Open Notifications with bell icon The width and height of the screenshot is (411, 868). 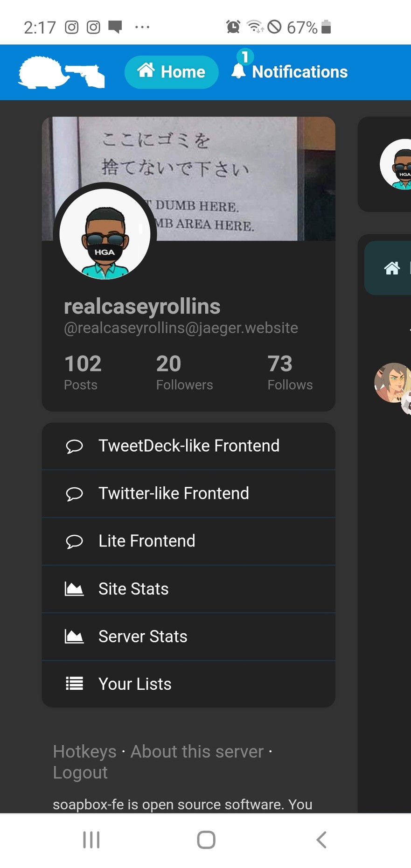[x=290, y=72]
